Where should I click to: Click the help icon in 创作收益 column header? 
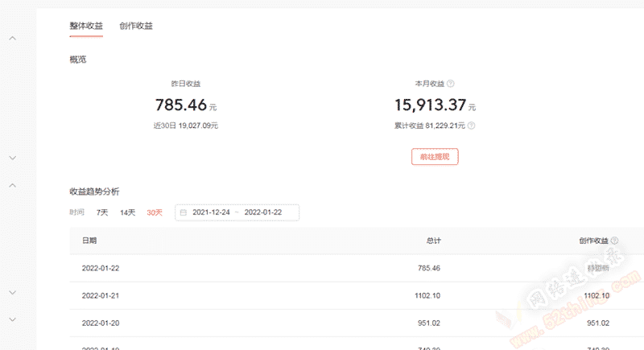click(x=615, y=241)
